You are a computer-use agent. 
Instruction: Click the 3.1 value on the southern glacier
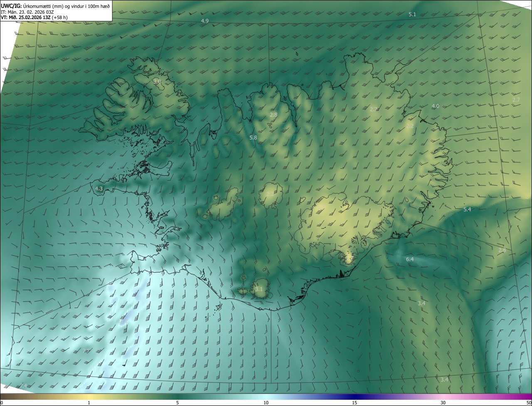pos(259,289)
